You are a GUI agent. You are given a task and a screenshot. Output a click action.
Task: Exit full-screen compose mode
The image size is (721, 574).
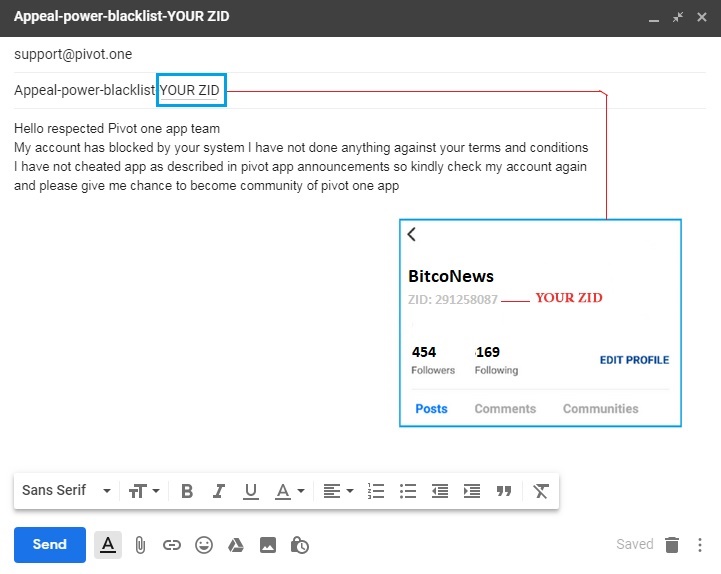tap(678, 17)
